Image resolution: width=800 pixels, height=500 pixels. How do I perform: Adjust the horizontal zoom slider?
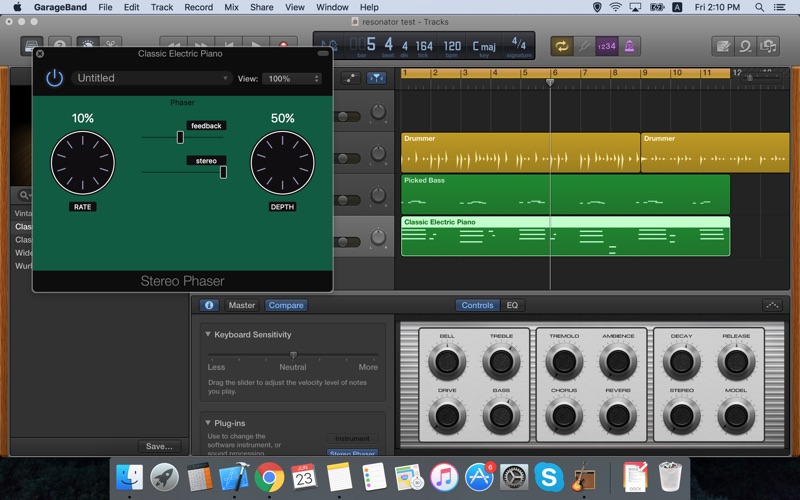pyautogui.click(x=749, y=78)
